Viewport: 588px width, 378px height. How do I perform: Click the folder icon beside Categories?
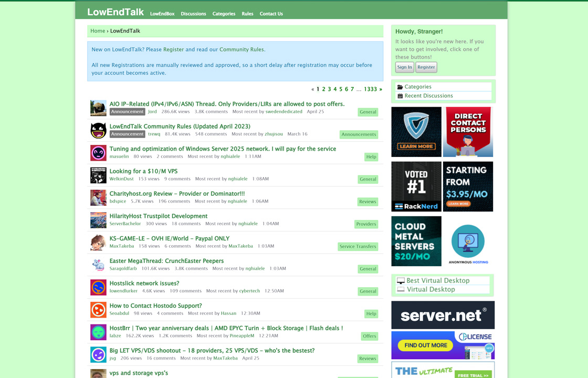pos(400,87)
